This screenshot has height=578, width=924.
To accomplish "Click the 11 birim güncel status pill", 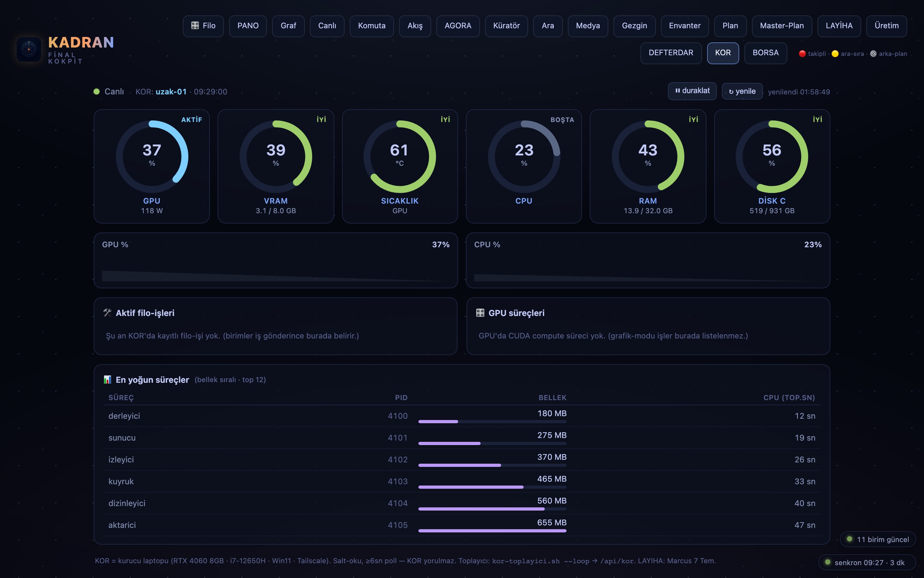I will (878, 539).
